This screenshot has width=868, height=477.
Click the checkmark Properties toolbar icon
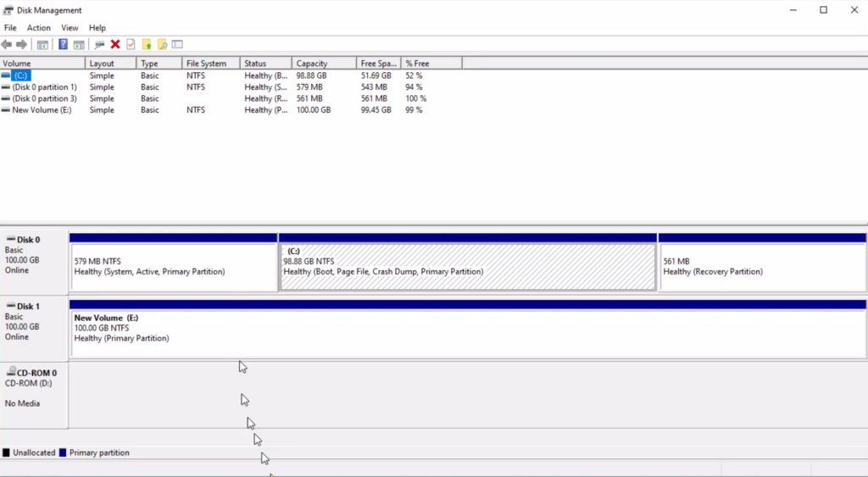tap(131, 44)
